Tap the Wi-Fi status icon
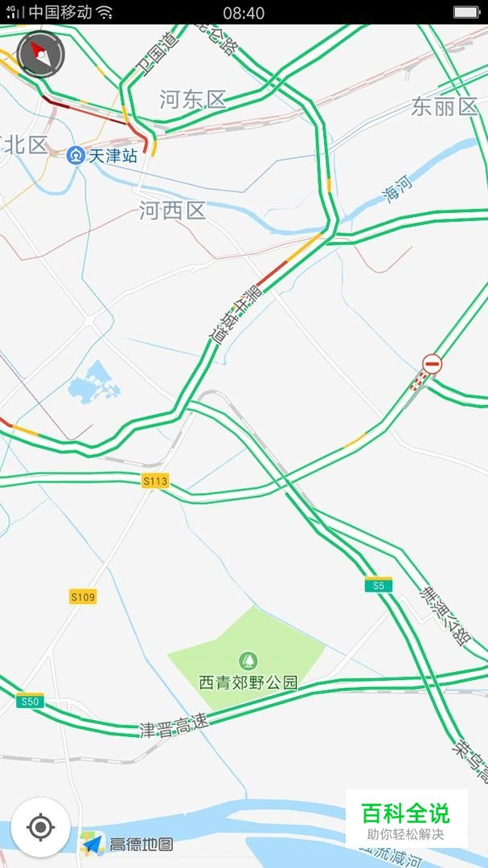This screenshot has width=488, height=868. (105, 12)
